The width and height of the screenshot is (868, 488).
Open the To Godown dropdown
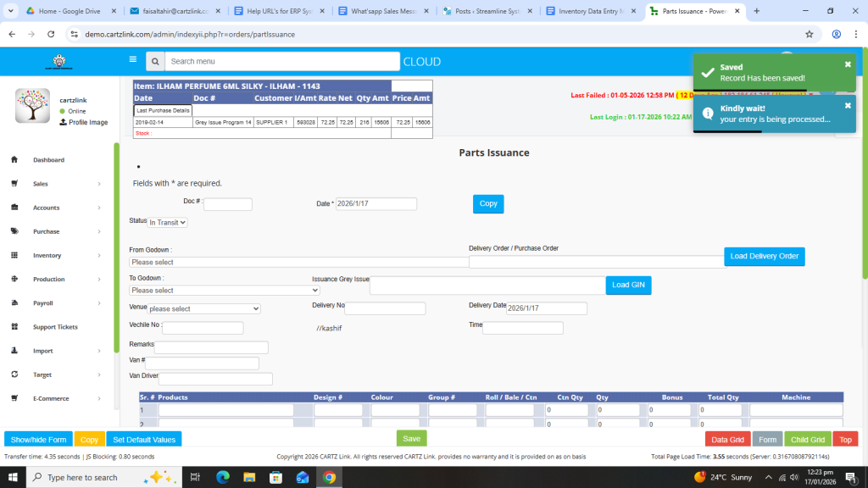pyautogui.click(x=224, y=291)
